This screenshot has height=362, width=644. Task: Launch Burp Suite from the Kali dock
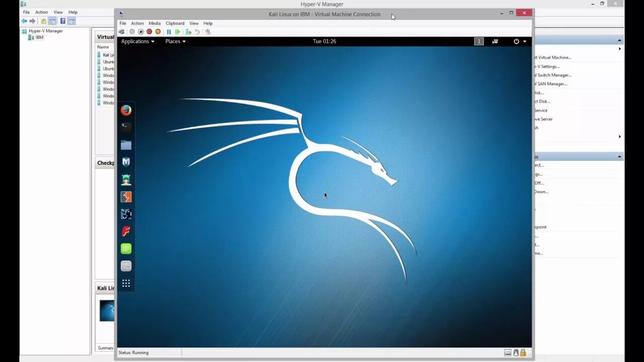click(x=126, y=197)
